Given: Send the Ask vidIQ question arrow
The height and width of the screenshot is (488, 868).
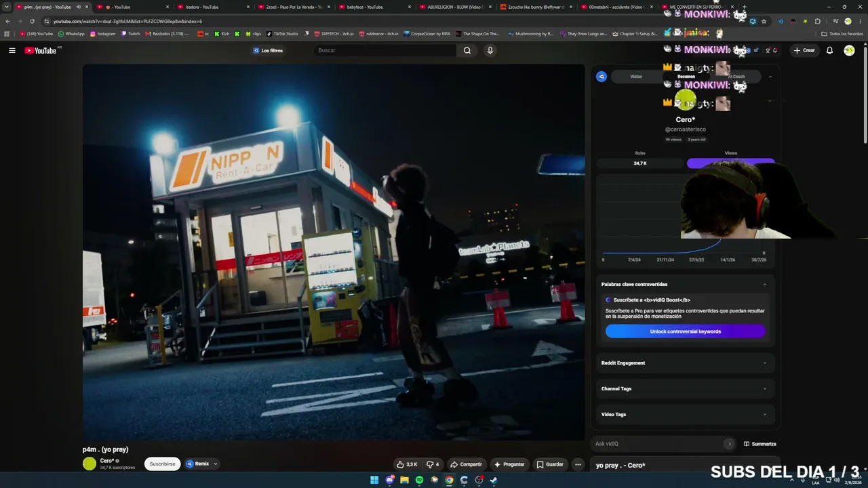Looking at the screenshot, I should coord(729,444).
